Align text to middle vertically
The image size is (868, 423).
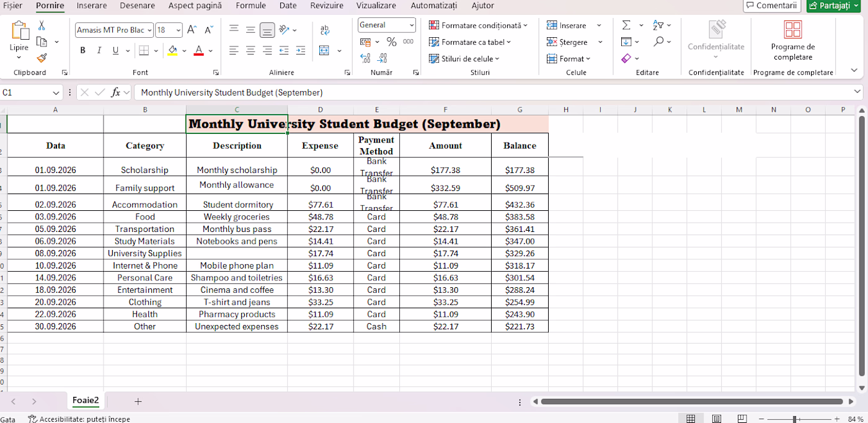pyautogui.click(x=250, y=29)
